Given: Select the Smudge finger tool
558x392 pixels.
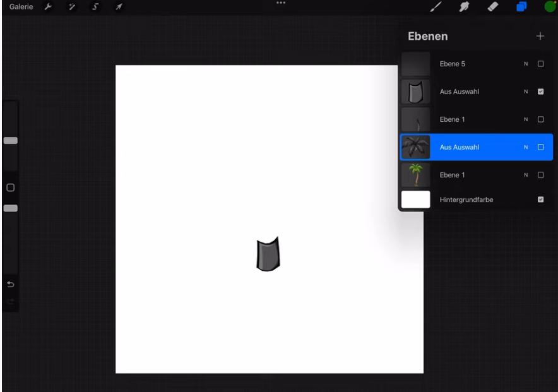Looking at the screenshot, I should 464,7.
